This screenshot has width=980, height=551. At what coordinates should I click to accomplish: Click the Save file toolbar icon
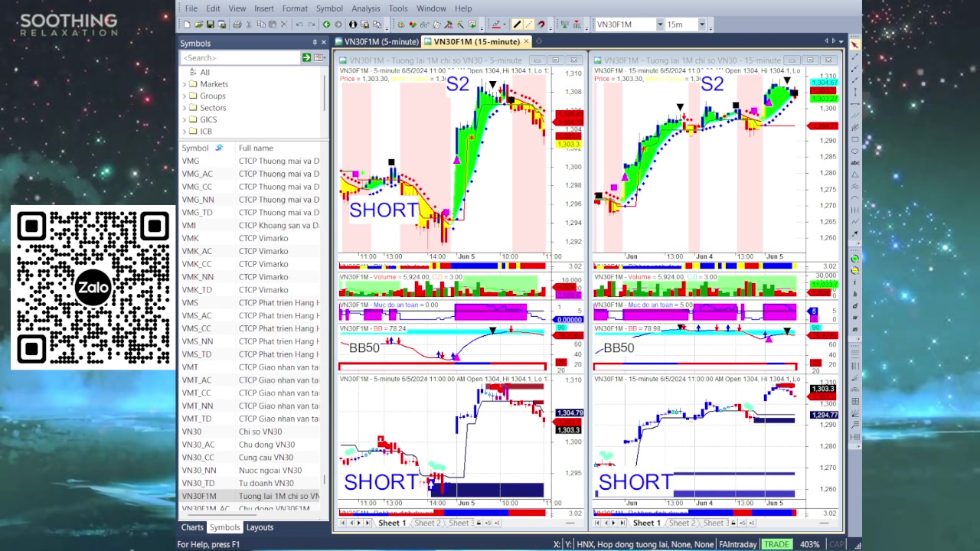211,24
